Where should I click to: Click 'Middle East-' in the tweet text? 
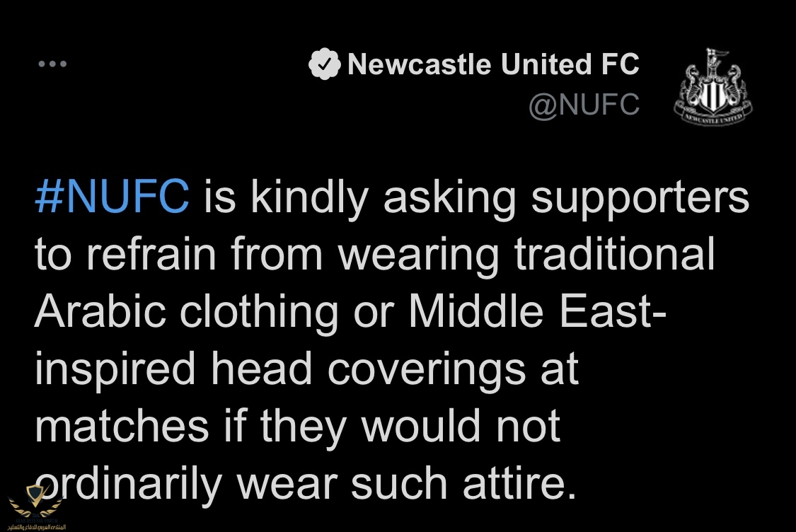[538, 311]
